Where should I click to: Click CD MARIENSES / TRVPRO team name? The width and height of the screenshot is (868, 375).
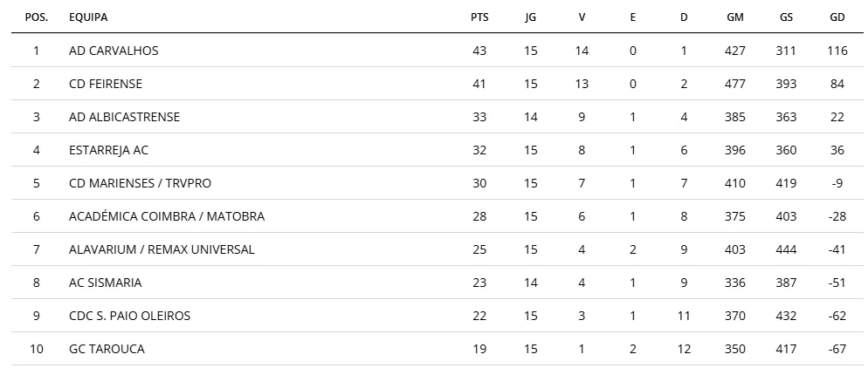pos(140,183)
